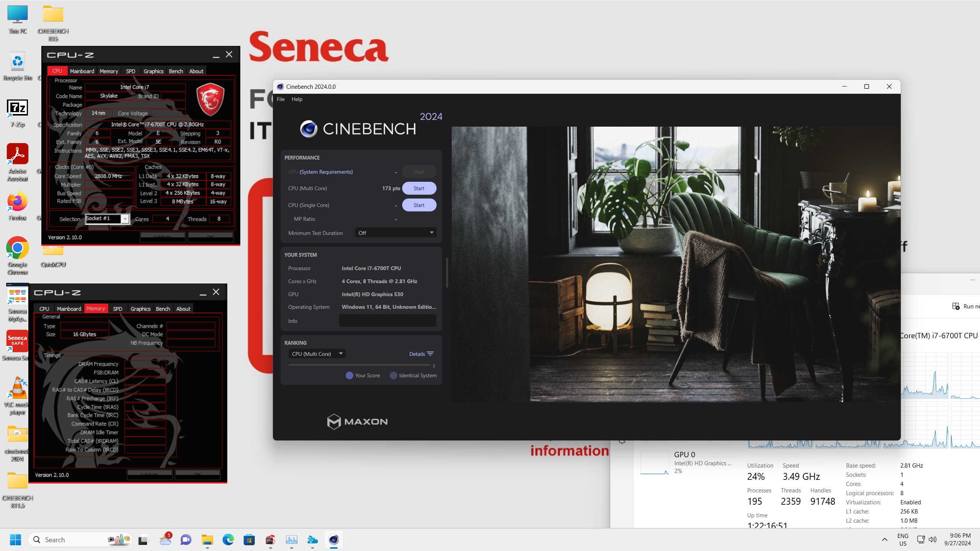The height and width of the screenshot is (551, 980).
Task: Click the ENG US language indicator
Action: pyautogui.click(x=903, y=540)
